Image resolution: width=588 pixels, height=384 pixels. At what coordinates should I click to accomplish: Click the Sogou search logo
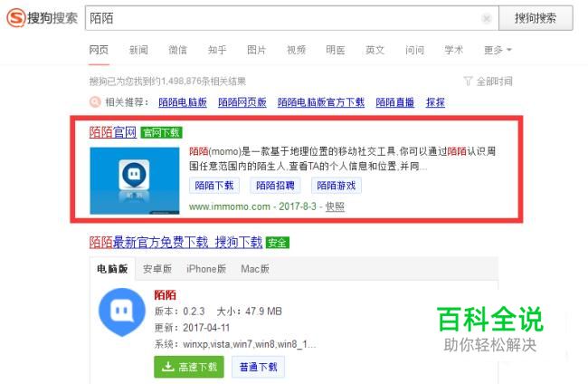[42, 17]
